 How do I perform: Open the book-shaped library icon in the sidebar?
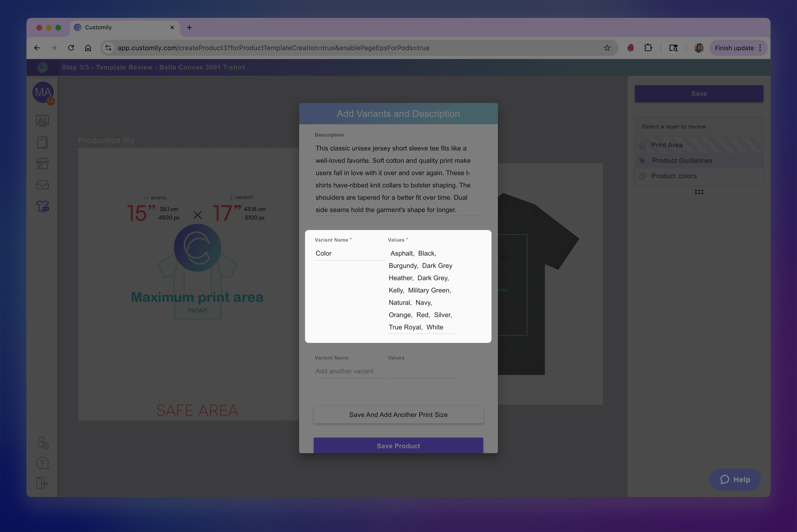click(x=42, y=142)
